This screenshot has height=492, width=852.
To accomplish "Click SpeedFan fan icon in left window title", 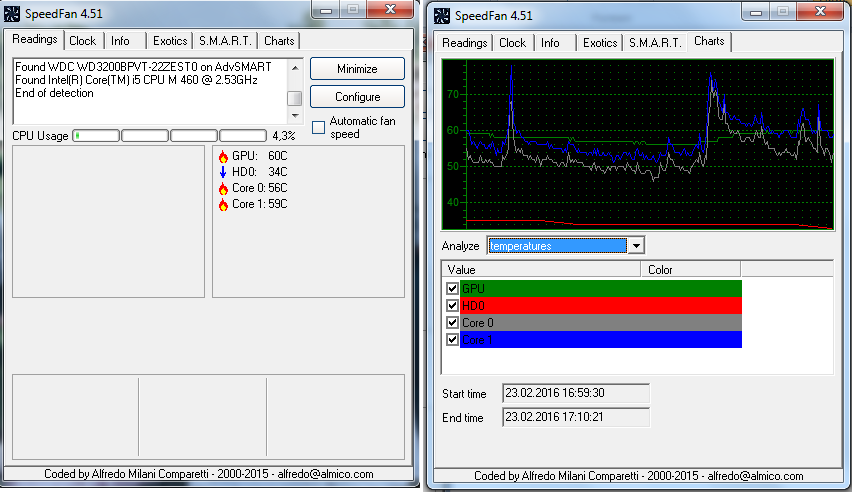I will tap(12, 14).
